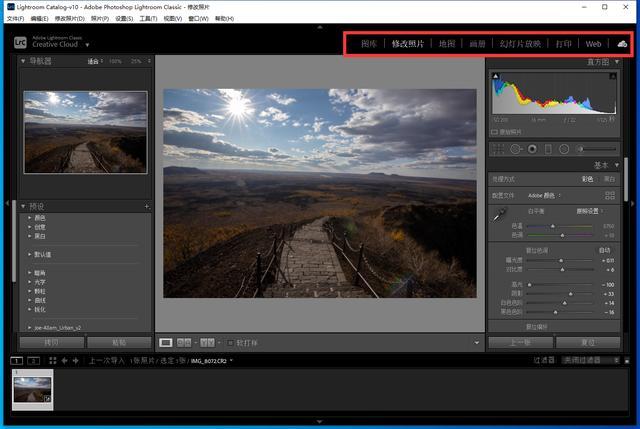This screenshot has height=429, width=640.
Task: Toggle the 原始照片 checkbox under histogram
Action: (494, 131)
